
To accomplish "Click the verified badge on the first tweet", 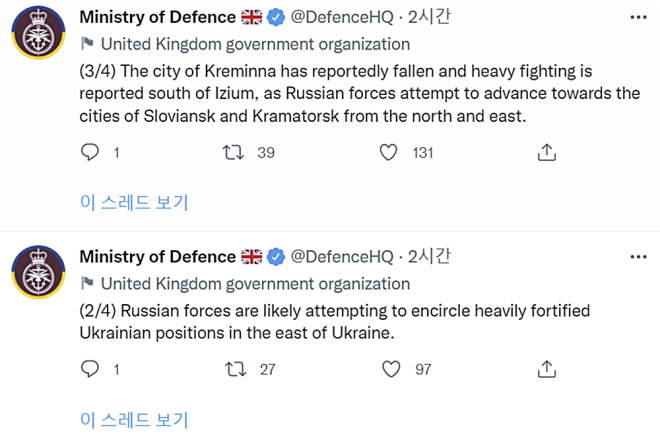I will pos(275,17).
